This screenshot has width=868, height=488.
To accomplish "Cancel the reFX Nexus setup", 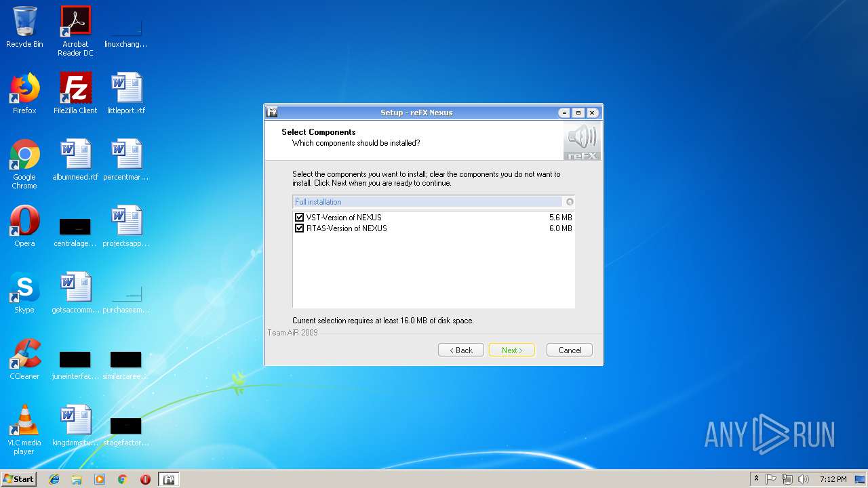I will click(x=570, y=350).
